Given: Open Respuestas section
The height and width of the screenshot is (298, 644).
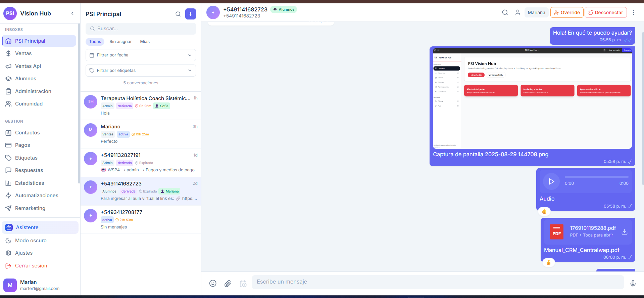Looking at the screenshot, I should pyautogui.click(x=39, y=170).
